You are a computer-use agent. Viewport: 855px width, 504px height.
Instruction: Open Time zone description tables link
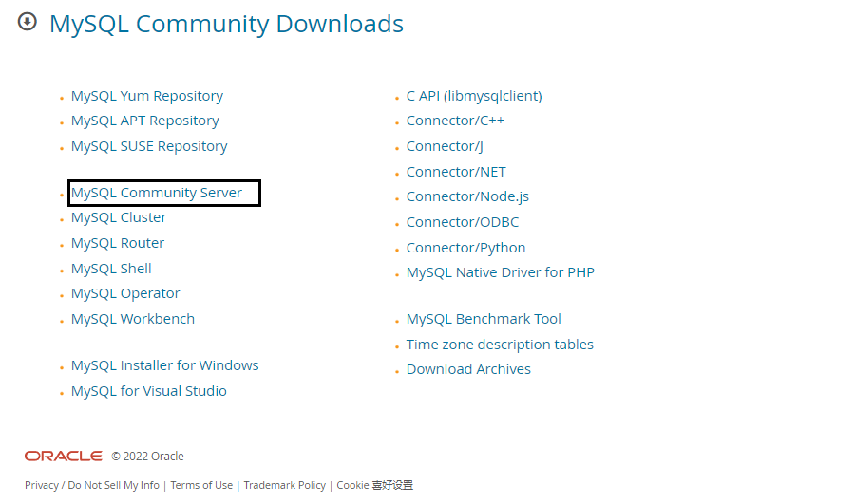pos(500,345)
